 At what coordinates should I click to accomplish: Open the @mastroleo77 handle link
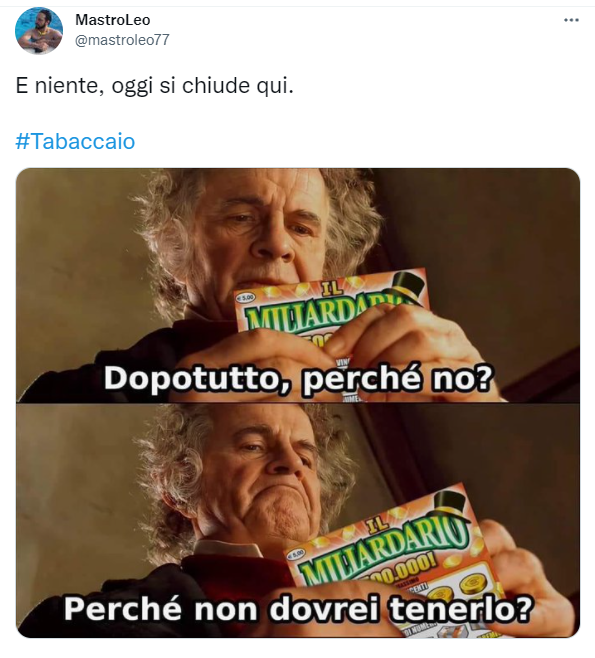click(122, 39)
